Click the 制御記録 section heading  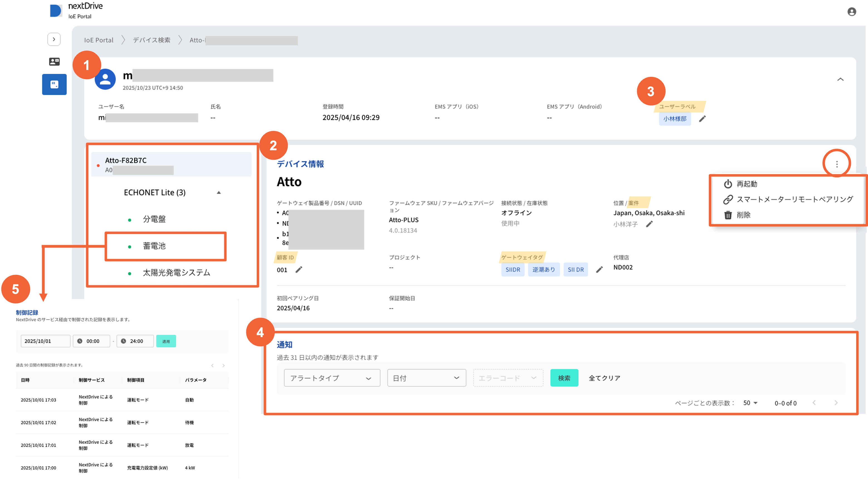pyautogui.click(x=27, y=312)
